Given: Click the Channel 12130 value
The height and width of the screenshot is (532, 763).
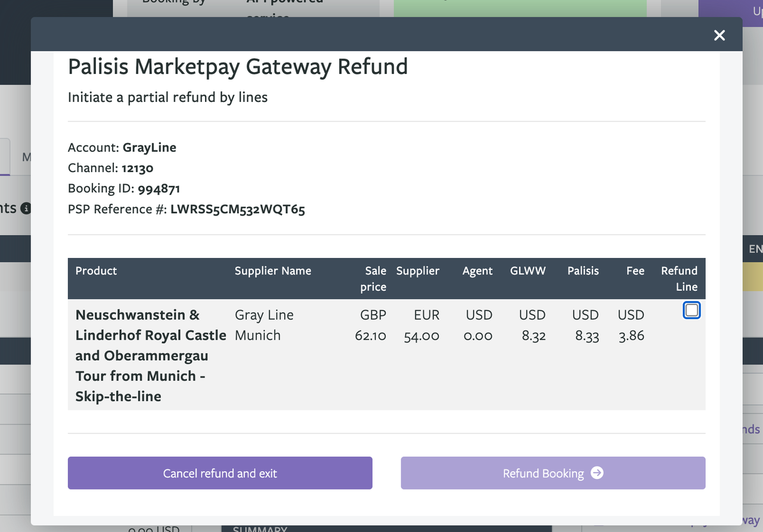Looking at the screenshot, I should pos(138,168).
